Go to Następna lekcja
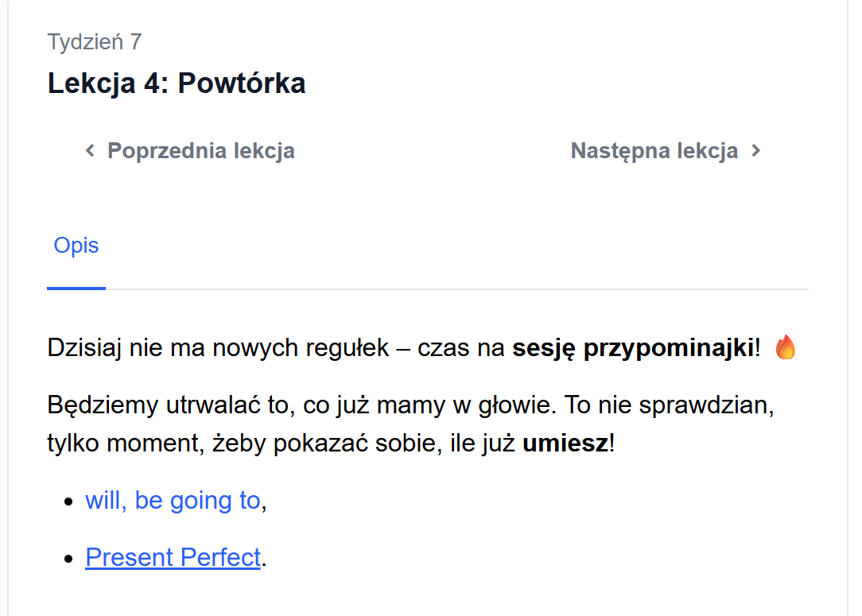 [654, 150]
